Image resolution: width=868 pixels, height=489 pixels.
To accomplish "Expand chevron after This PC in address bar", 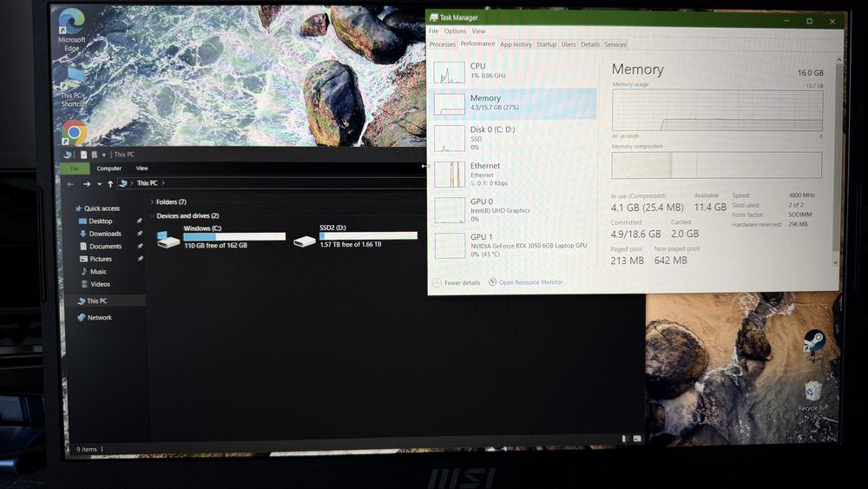I will [163, 183].
